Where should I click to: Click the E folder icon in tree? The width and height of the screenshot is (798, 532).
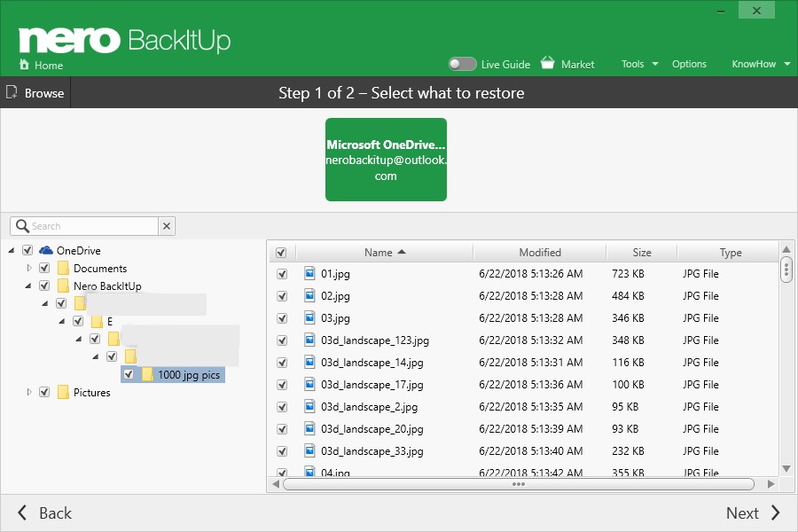97,321
